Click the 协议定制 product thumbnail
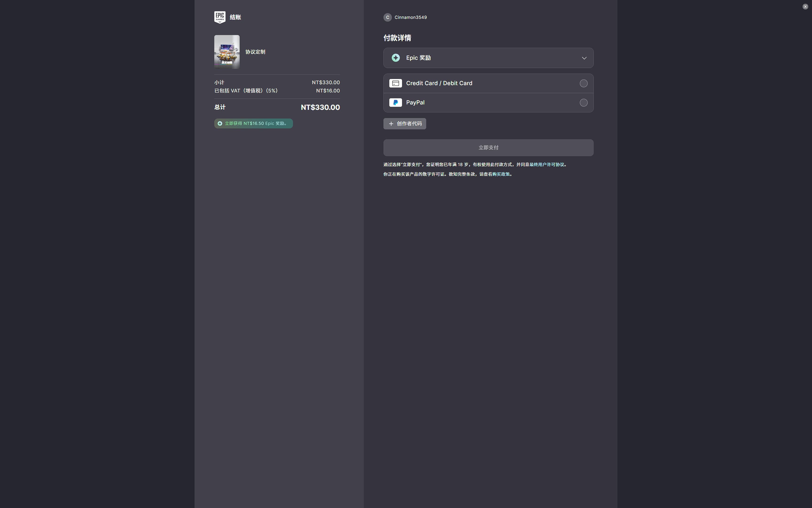The width and height of the screenshot is (812, 508). click(227, 52)
